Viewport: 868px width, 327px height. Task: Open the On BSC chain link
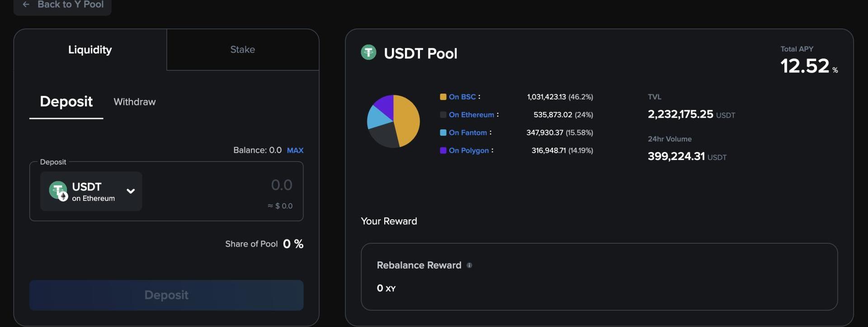click(x=462, y=97)
